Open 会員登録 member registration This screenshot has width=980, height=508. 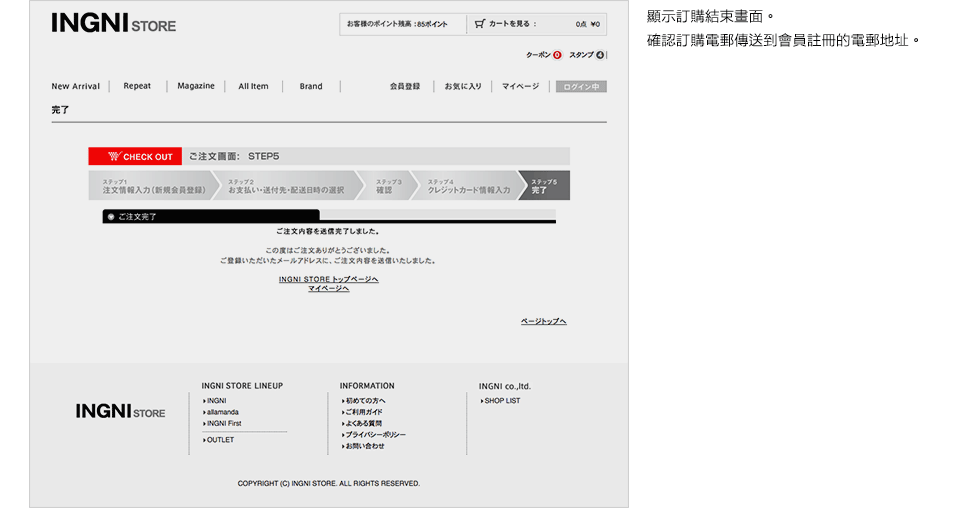tap(405, 86)
